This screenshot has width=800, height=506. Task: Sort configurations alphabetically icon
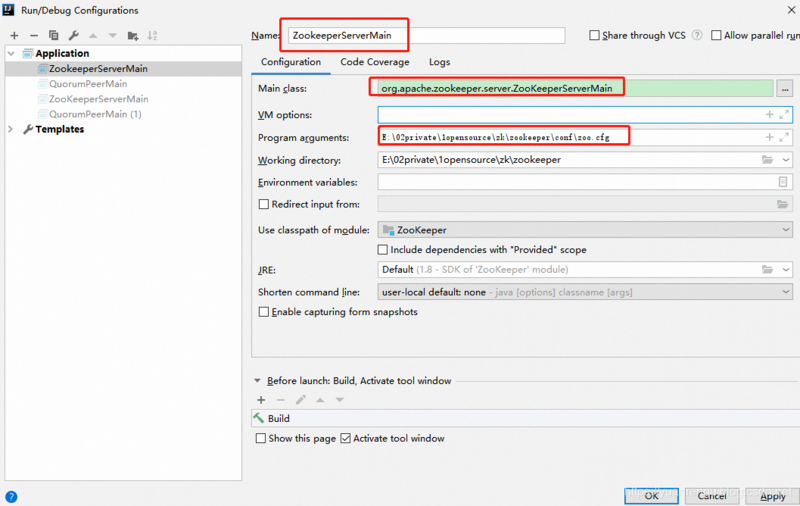(152, 35)
